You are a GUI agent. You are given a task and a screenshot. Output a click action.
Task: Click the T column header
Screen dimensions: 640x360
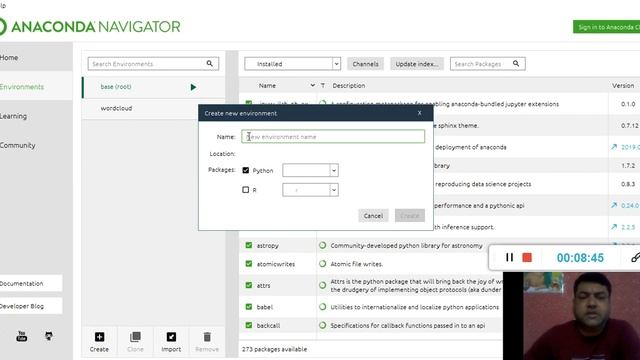point(322,86)
